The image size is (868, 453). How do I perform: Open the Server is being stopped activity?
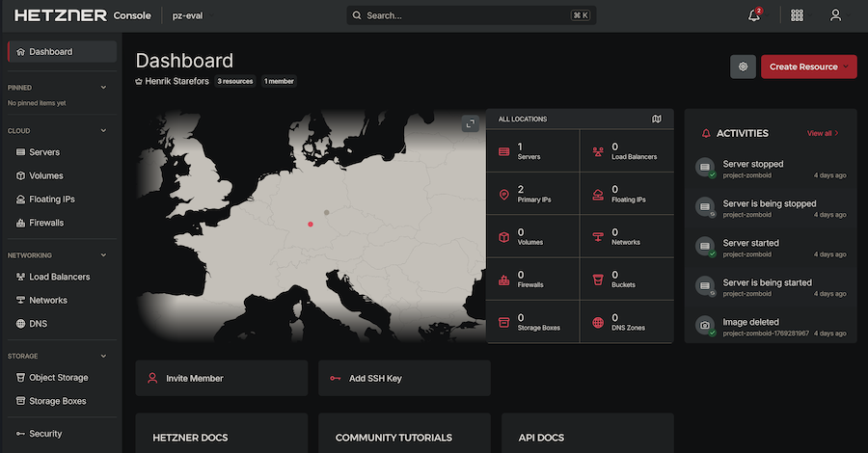pos(771,207)
